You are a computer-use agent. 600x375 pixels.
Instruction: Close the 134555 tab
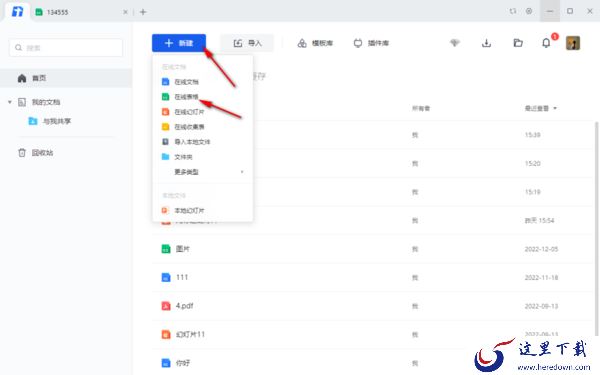click(125, 12)
